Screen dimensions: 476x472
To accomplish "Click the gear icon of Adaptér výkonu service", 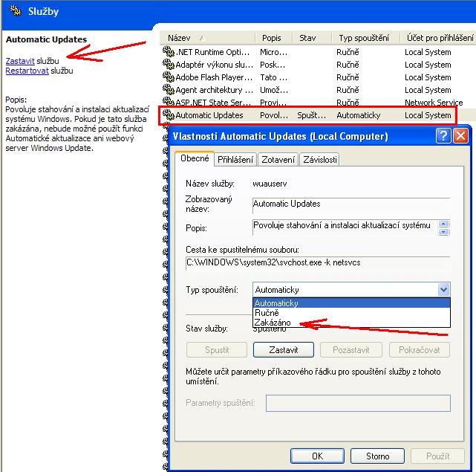I will click(168, 64).
